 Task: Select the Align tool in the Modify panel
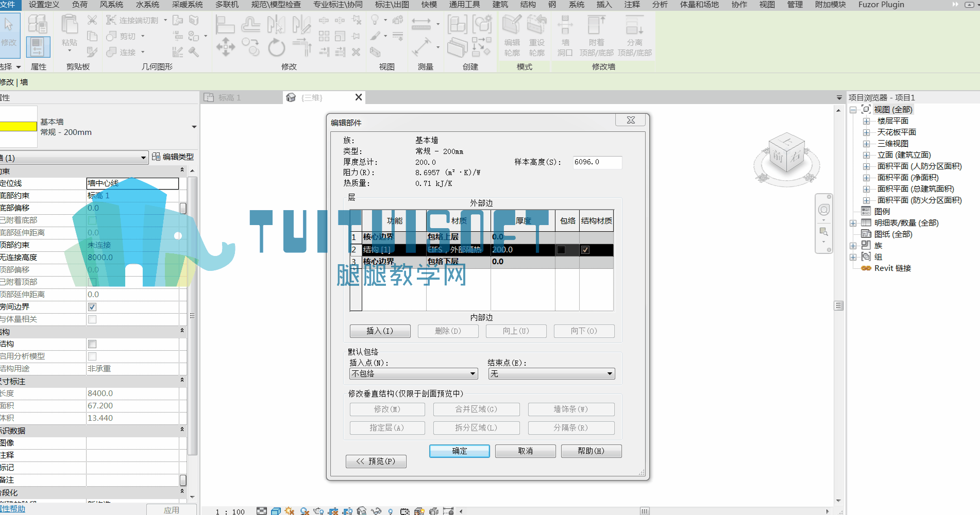point(225,24)
